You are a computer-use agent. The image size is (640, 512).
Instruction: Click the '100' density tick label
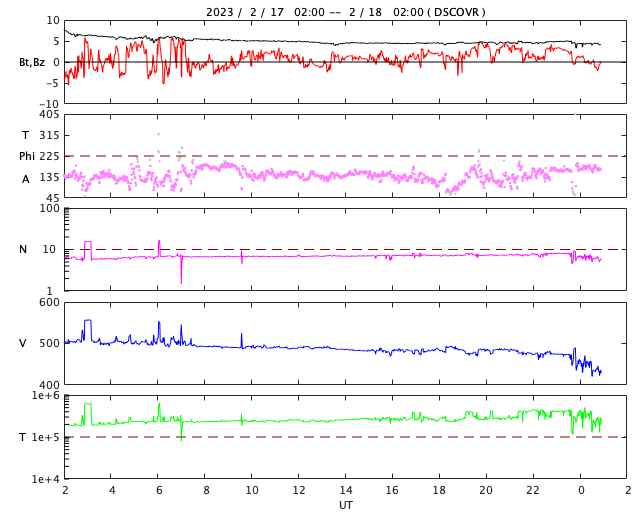[x=49, y=208]
